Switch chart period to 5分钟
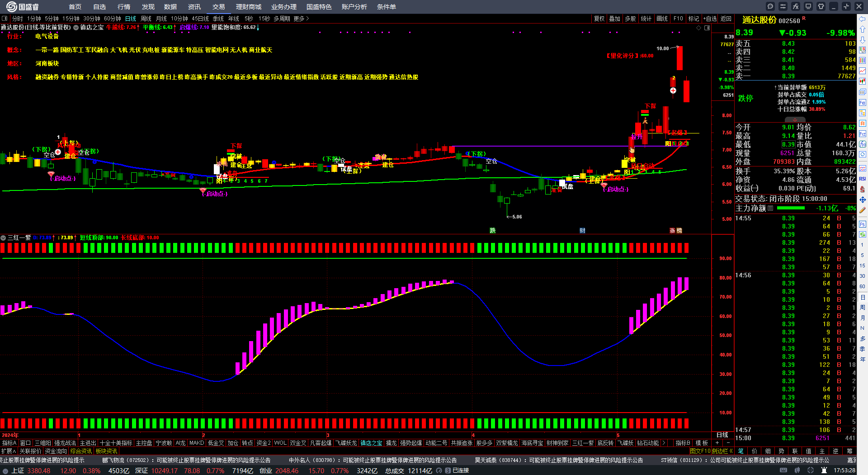 pos(52,19)
